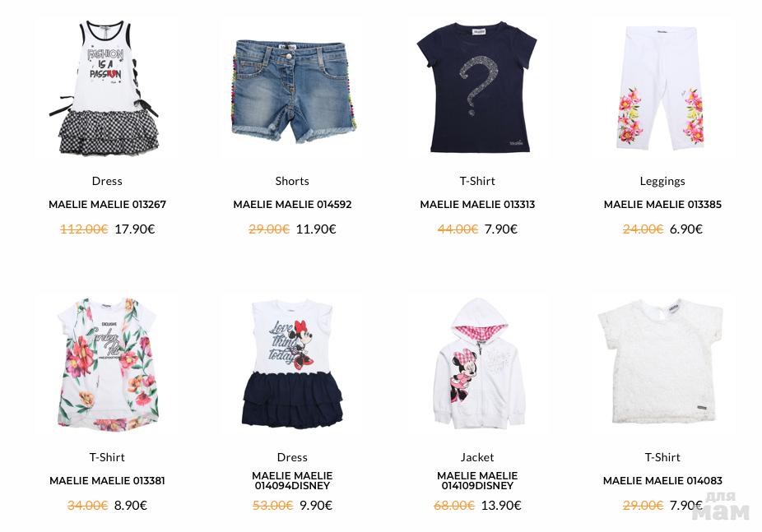The image size is (762, 532).
Task: Click the MAELIE MAELIE 013381 title
Action: (x=108, y=480)
